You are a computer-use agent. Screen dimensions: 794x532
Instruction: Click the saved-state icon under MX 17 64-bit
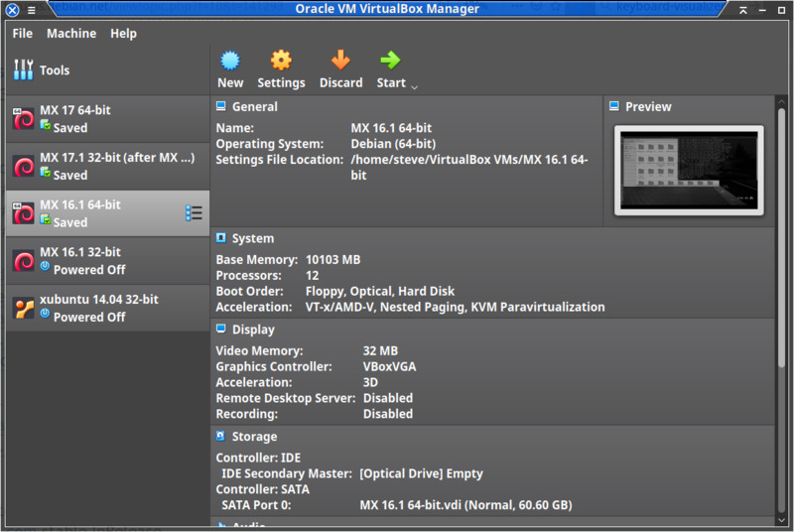click(x=46, y=124)
